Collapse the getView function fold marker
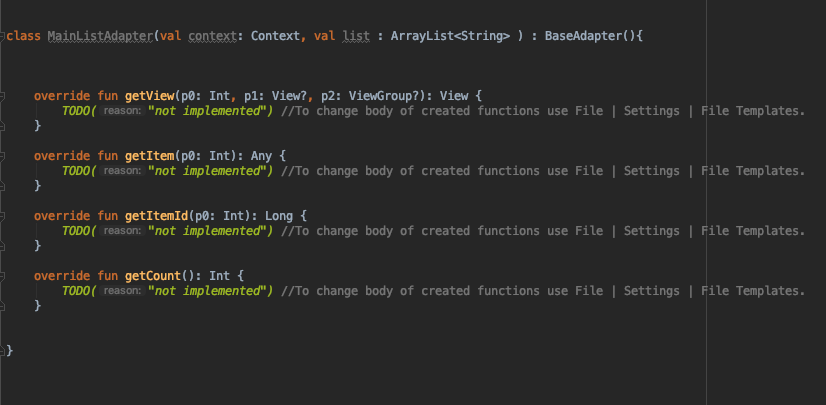The width and height of the screenshot is (826, 405). [x=2, y=96]
